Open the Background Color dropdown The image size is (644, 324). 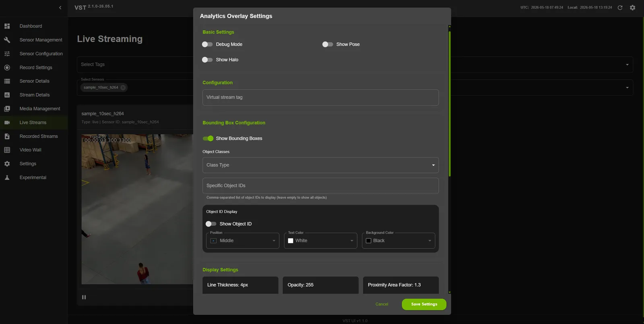(x=398, y=241)
